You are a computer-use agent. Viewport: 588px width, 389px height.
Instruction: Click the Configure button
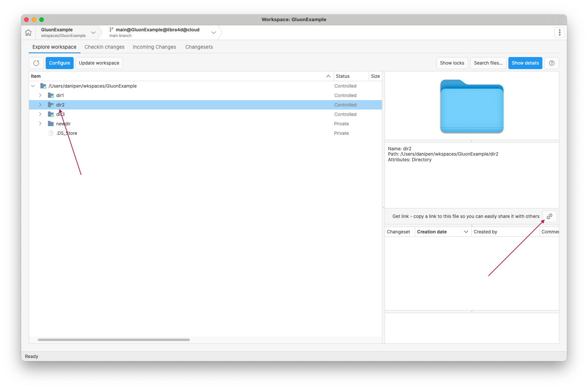59,63
